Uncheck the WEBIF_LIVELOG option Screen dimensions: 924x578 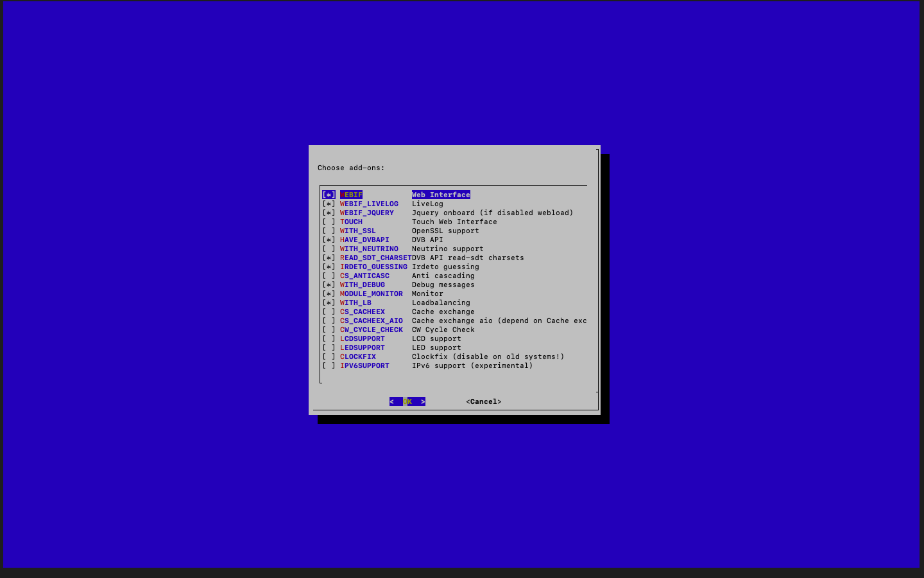[329, 204]
